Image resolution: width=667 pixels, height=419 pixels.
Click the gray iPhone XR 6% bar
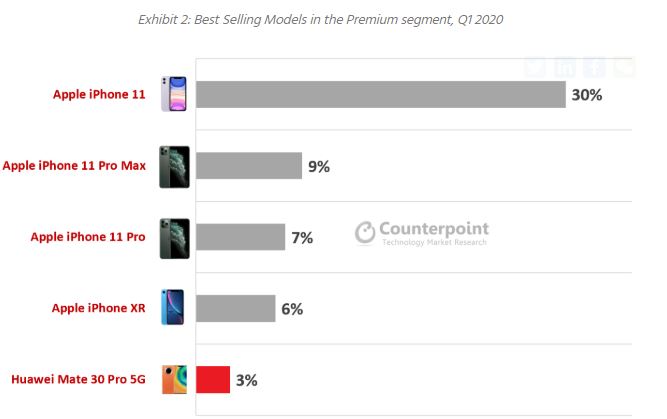(235, 308)
